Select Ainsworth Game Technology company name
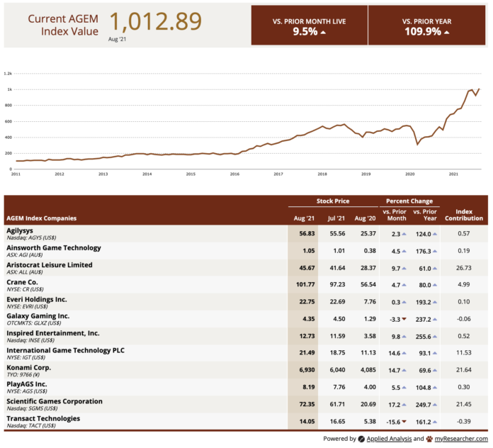Image resolution: width=493 pixels, height=448 pixels. [54, 248]
